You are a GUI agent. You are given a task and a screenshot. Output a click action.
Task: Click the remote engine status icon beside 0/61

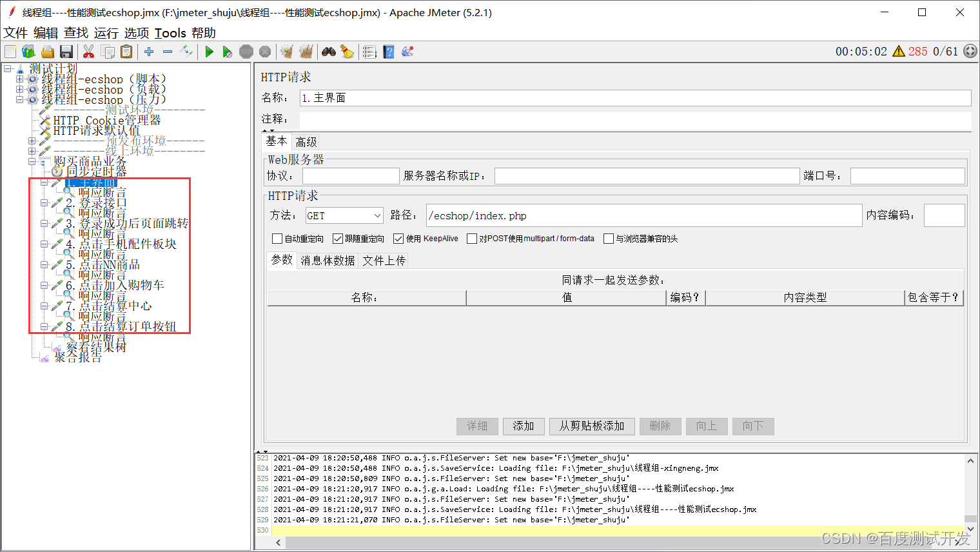970,52
